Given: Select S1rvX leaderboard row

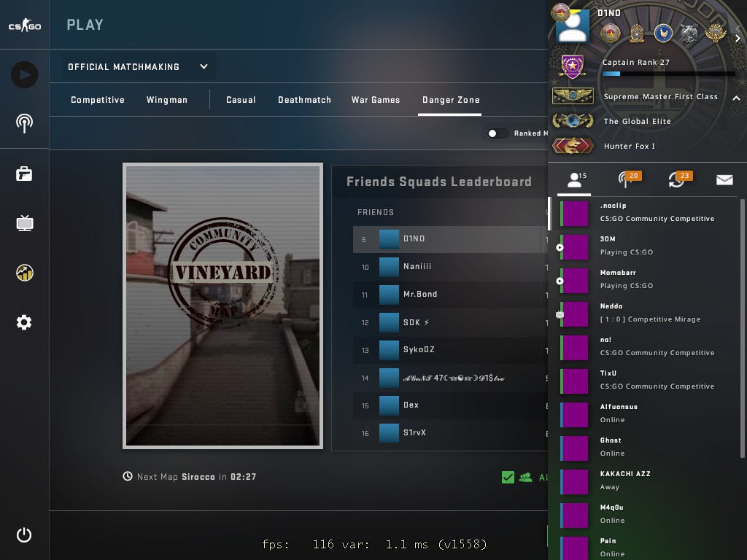Looking at the screenshot, I should tap(450, 433).
